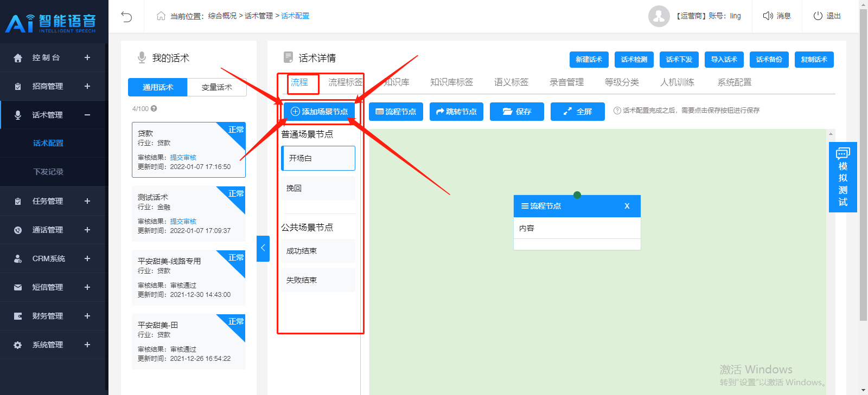Screen dimensions: 868x395
Task: Expand 财务管理 menu with plus sign
Action: pos(87,316)
